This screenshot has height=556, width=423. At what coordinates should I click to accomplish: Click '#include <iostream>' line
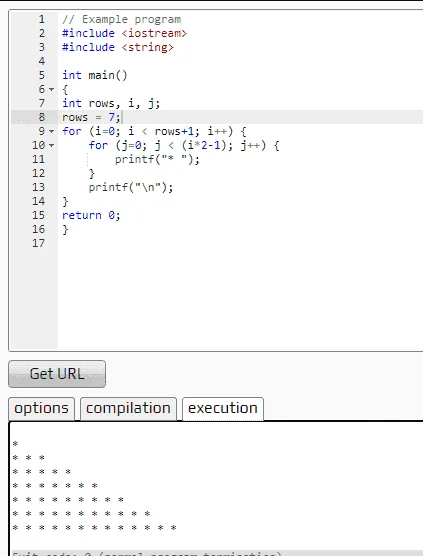(x=124, y=33)
